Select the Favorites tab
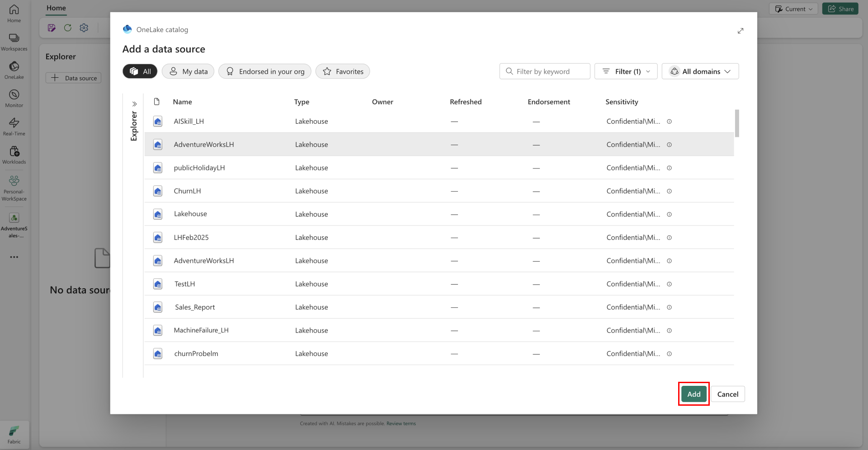The image size is (868, 450). point(343,71)
